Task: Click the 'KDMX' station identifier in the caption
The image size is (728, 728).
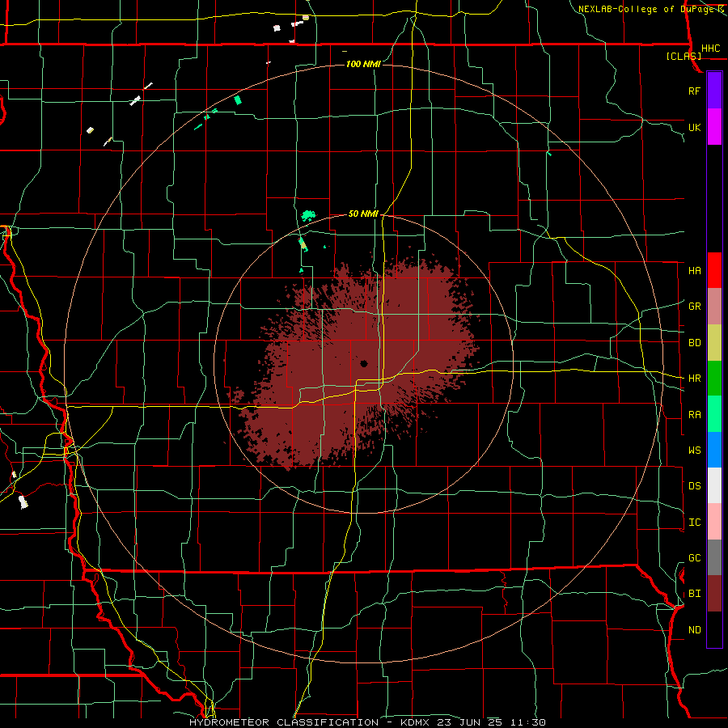Action: coord(414,722)
